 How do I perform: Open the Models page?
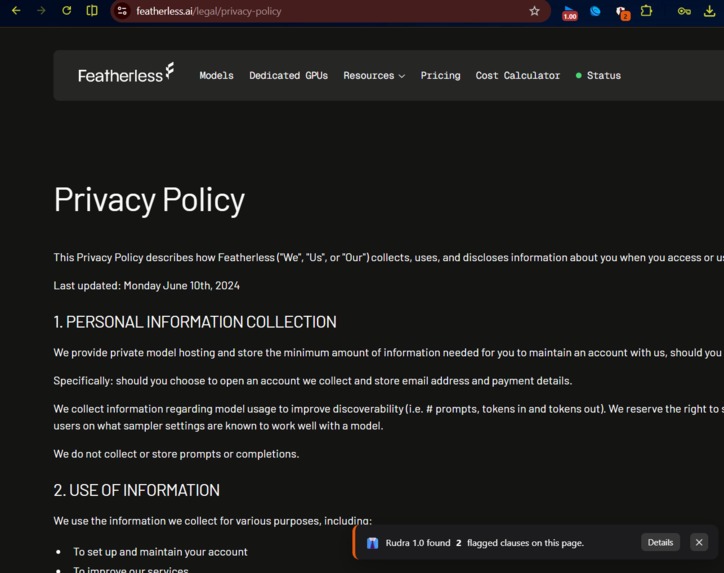pyautogui.click(x=216, y=75)
